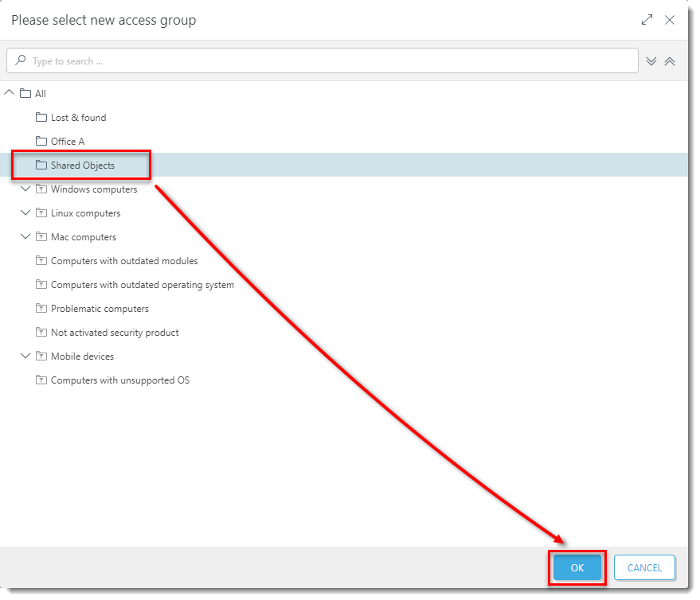The image size is (700, 600).
Task: Click the Office A folder icon
Action: pos(41,142)
